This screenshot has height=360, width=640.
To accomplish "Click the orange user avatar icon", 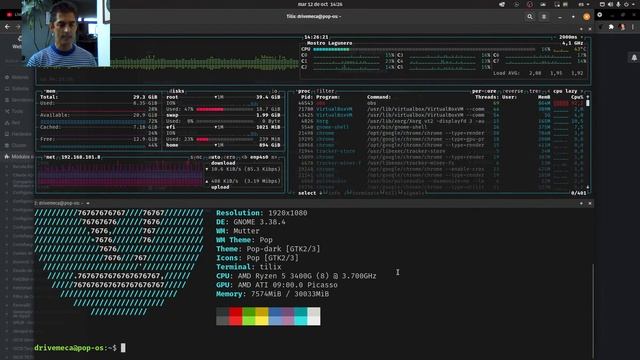I will (587, 17).
